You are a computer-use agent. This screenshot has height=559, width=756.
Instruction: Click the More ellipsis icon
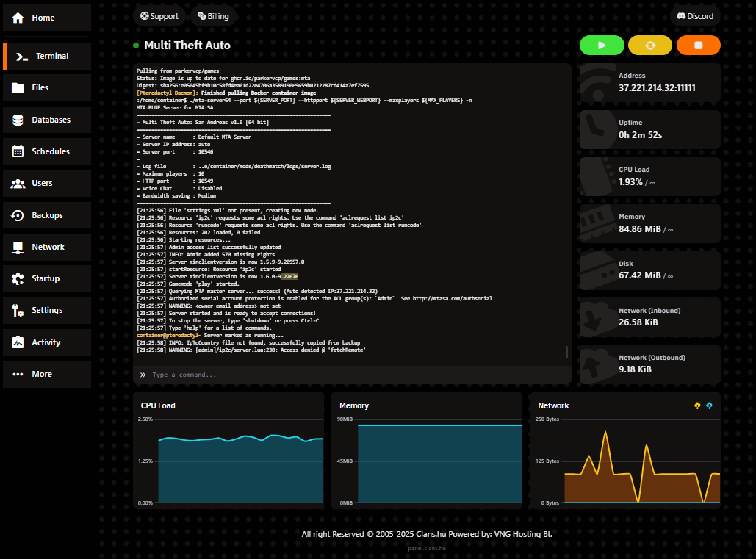pos(18,374)
